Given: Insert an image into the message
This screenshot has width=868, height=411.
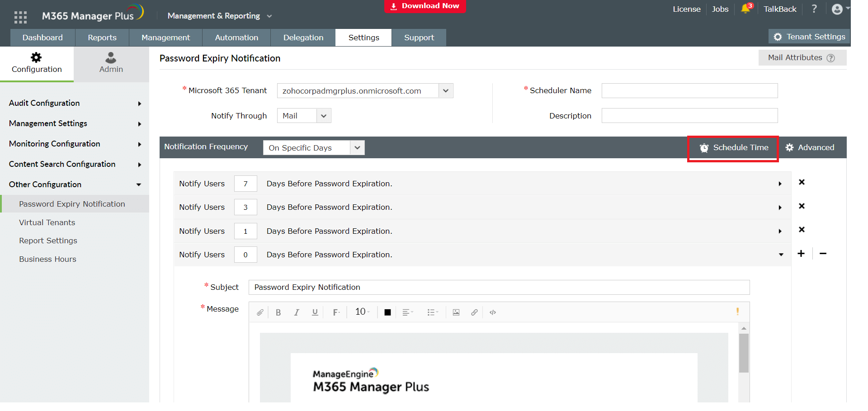Looking at the screenshot, I should click(456, 312).
